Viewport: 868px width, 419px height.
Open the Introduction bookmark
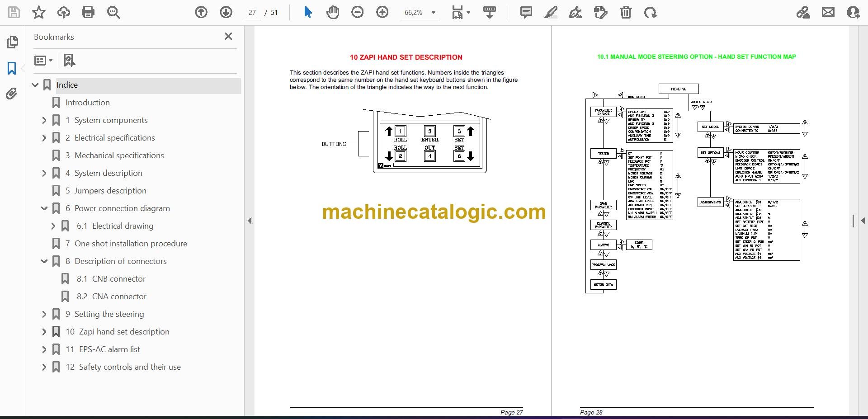88,103
